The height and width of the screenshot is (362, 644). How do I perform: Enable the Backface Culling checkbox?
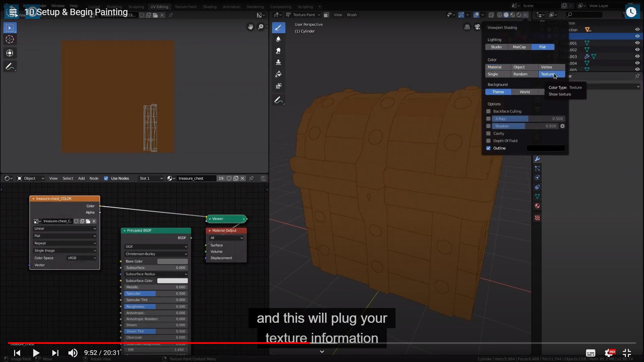pyautogui.click(x=488, y=111)
